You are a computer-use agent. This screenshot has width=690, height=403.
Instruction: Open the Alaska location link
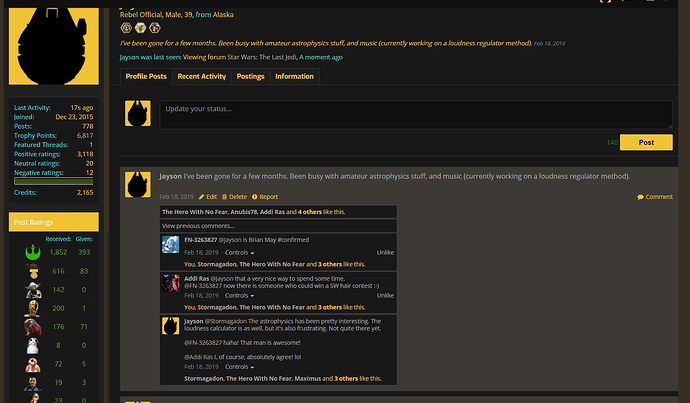tap(223, 15)
